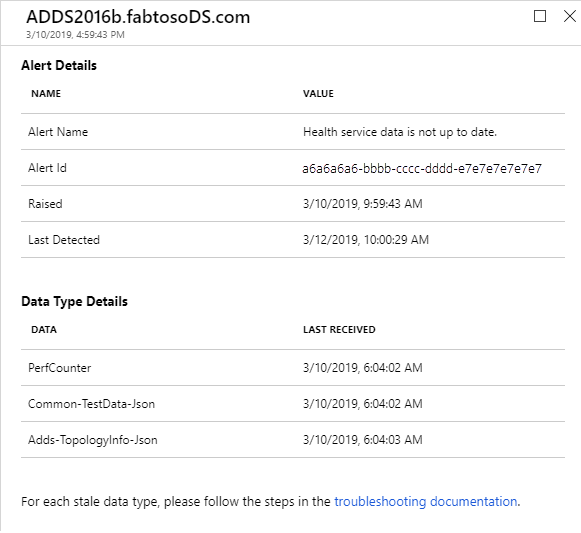
Task: Close the alert details blade
Action: (x=570, y=16)
